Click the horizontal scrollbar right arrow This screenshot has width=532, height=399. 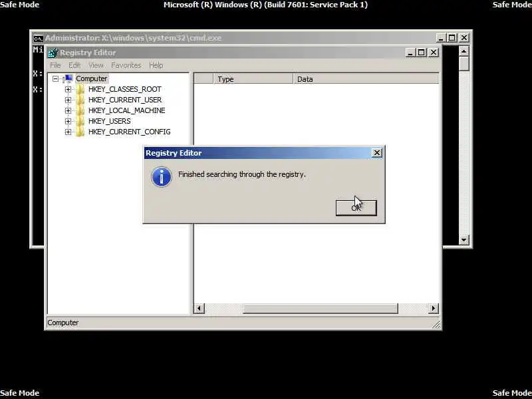click(x=434, y=308)
